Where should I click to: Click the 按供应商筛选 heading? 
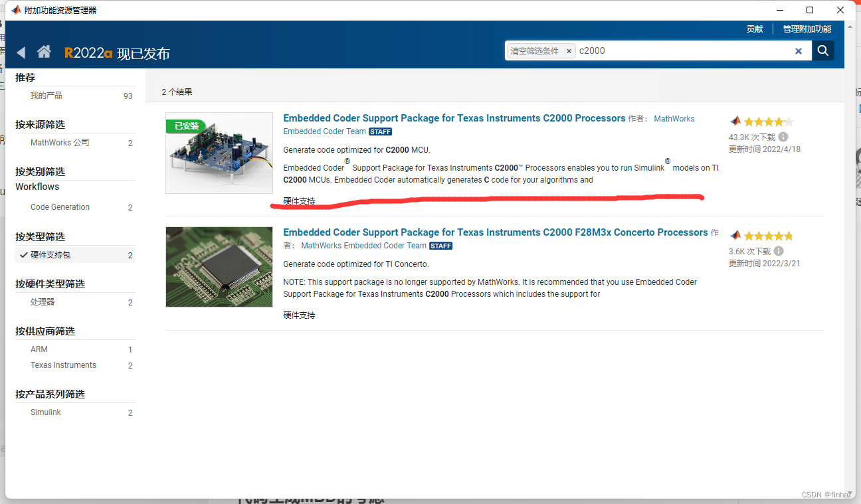coord(45,331)
